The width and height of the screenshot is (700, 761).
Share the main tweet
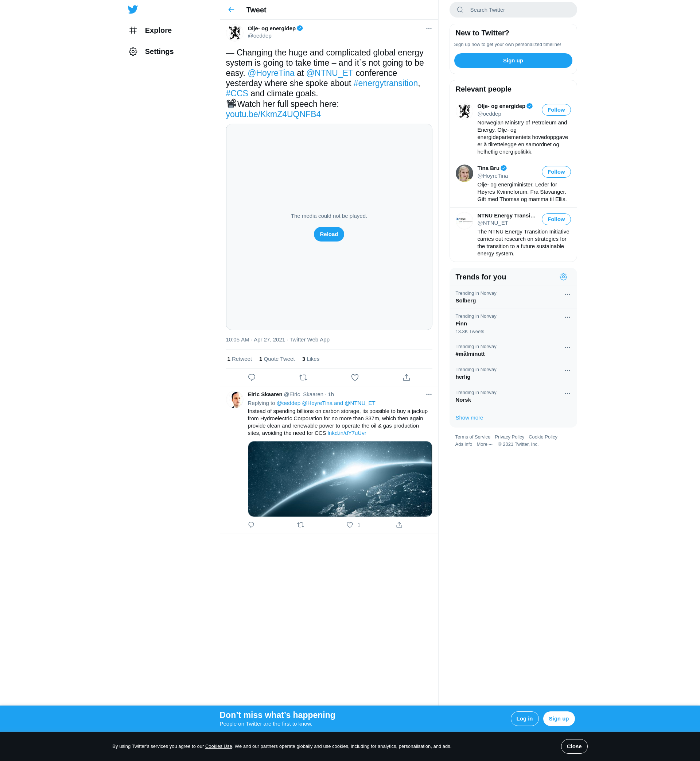coord(406,378)
